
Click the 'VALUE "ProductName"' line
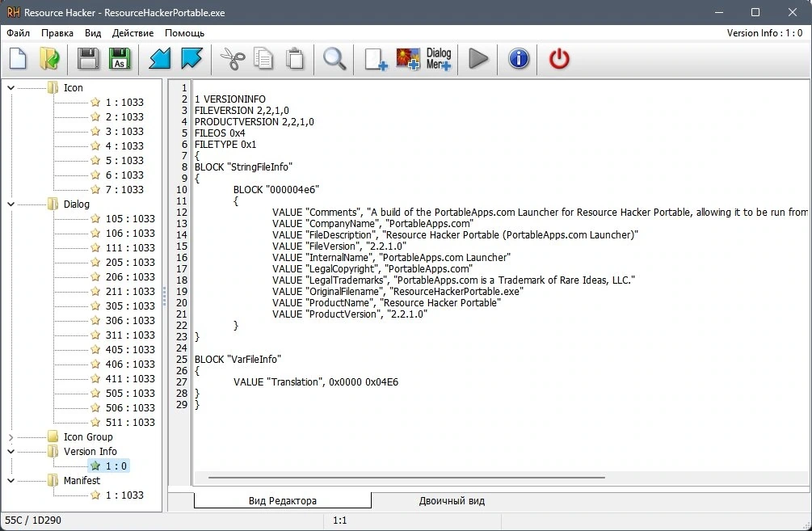(386, 302)
